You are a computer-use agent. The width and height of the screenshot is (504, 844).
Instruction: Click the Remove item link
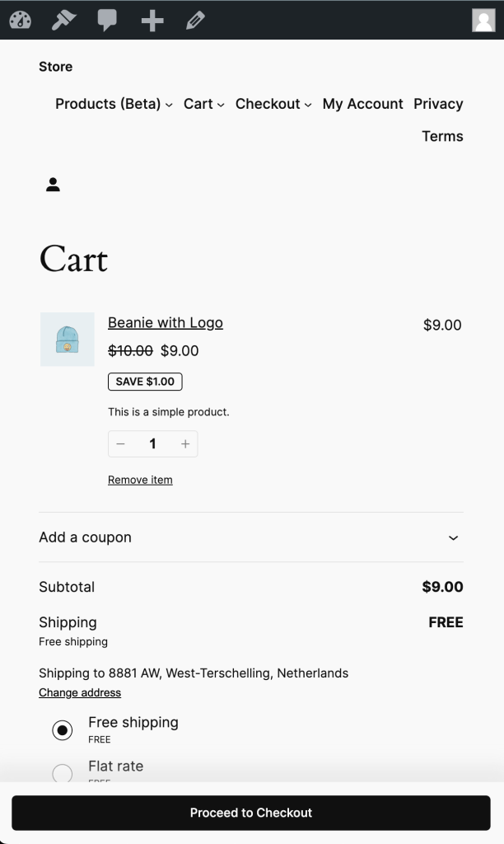pos(140,480)
